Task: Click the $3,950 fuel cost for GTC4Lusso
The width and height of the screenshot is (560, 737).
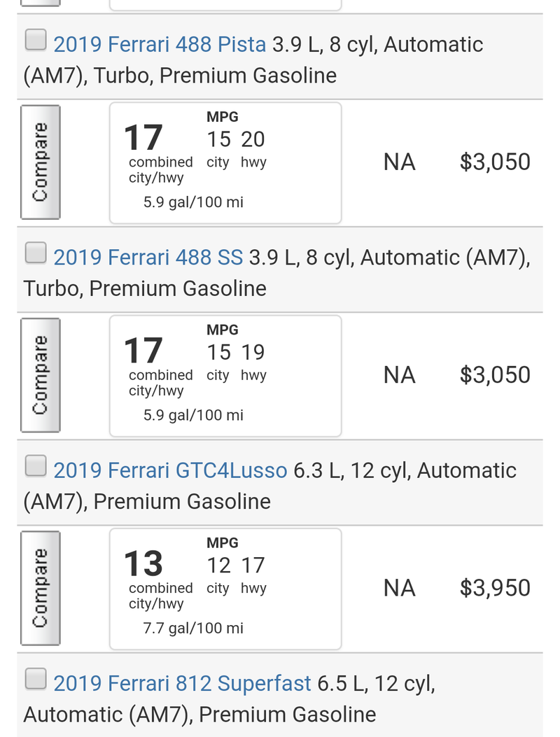Action: [x=495, y=588]
